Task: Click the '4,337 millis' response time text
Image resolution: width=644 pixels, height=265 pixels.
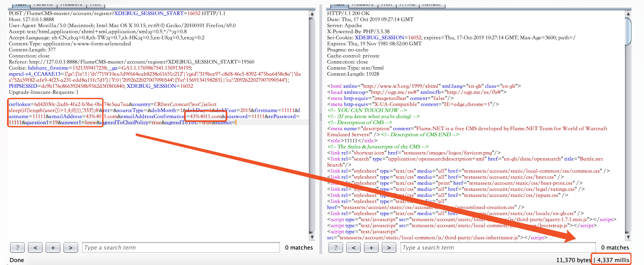Action: point(613,260)
